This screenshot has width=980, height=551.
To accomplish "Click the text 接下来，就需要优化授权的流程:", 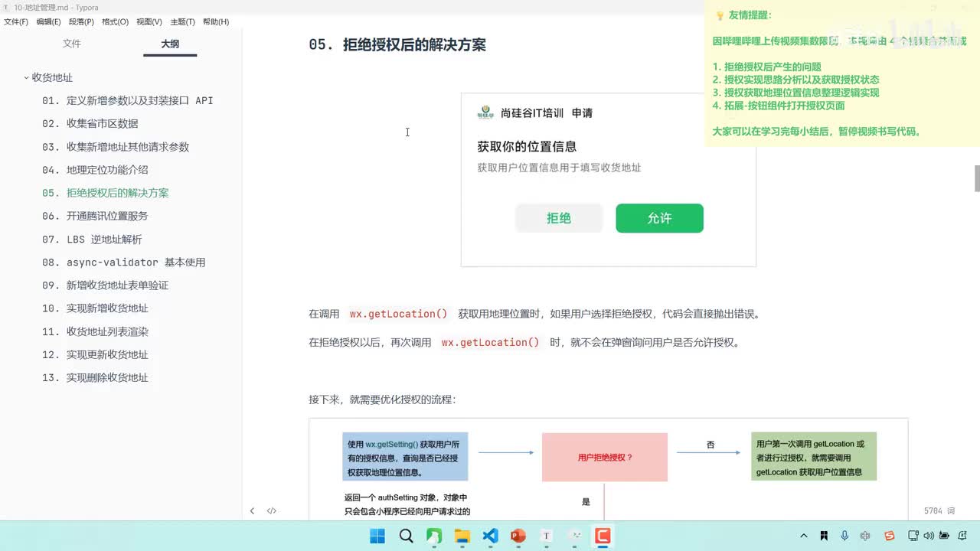I will tap(382, 399).
